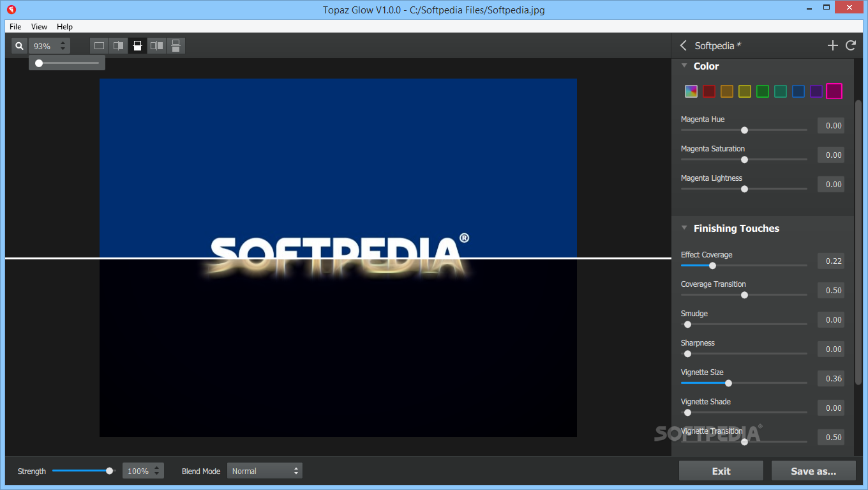The width and height of the screenshot is (868, 490).
Task: Click the Topaz Glow app icon
Action: tap(11, 10)
